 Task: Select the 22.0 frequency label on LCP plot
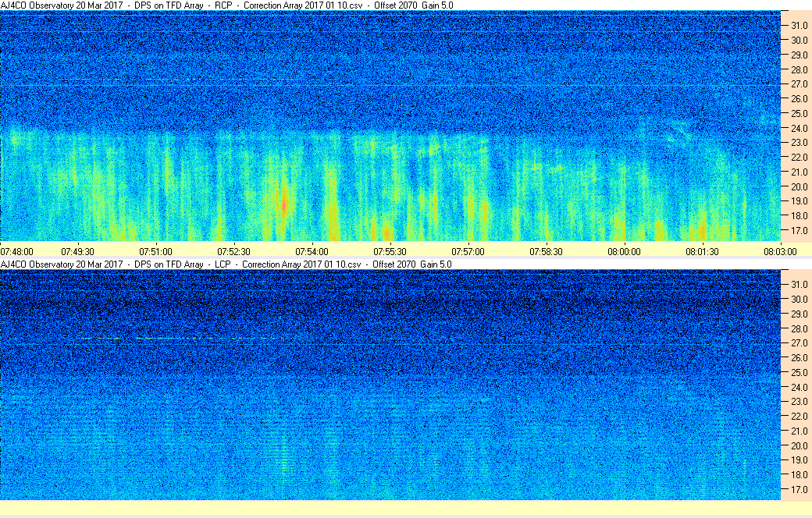pos(799,416)
